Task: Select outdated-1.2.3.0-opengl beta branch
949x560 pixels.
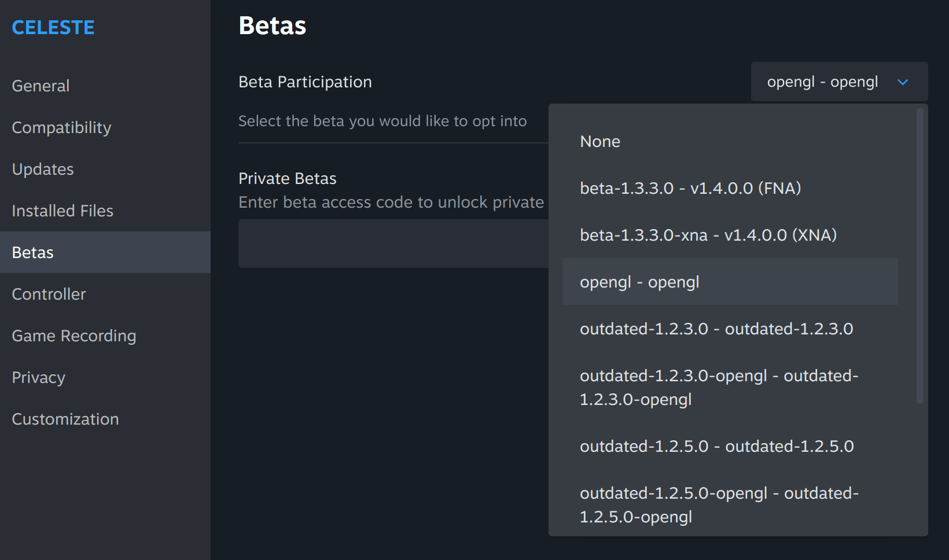Action: click(x=719, y=388)
